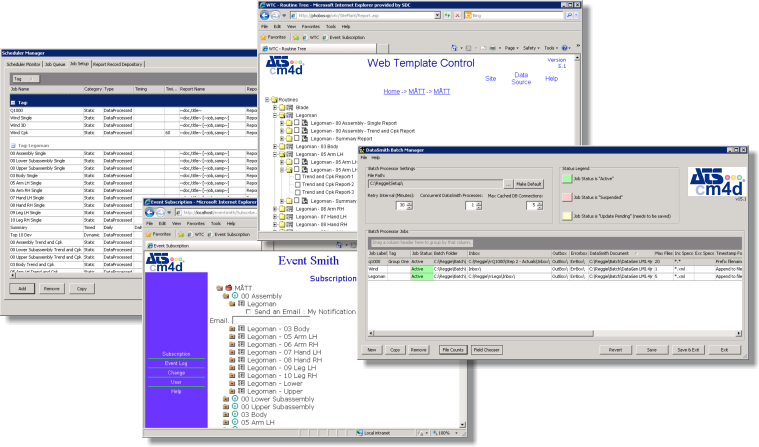This screenshot has width=759, height=447.
Task: Click Home icon in WTC command bar
Action: (454, 48)
